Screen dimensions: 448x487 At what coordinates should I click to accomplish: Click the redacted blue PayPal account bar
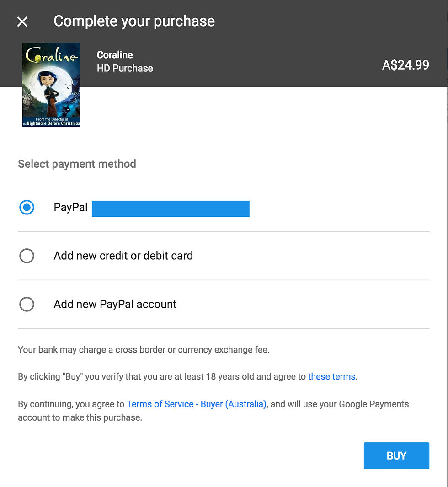(x=171, y=209)
